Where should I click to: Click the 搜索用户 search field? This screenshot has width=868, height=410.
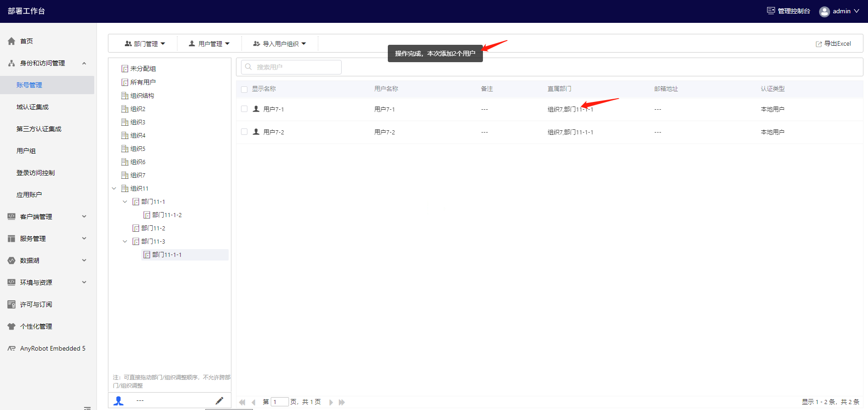point(291,67)
